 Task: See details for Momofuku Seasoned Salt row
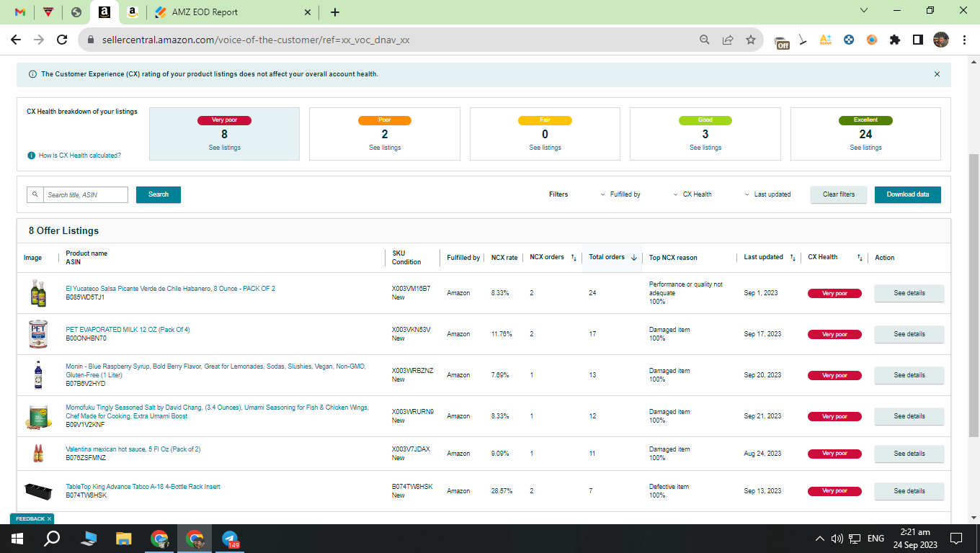point(909,416)
